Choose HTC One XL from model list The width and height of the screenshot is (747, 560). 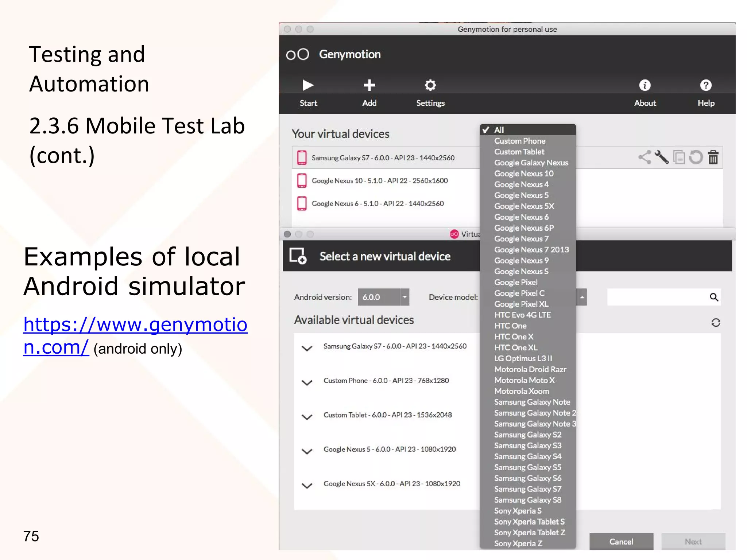[x=528, y=347]
